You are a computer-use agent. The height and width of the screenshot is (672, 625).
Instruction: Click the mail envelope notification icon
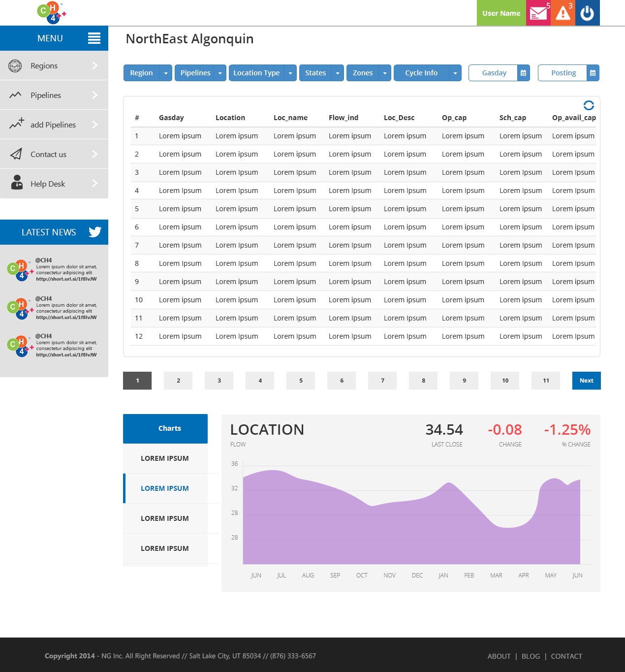coord(538,13)
